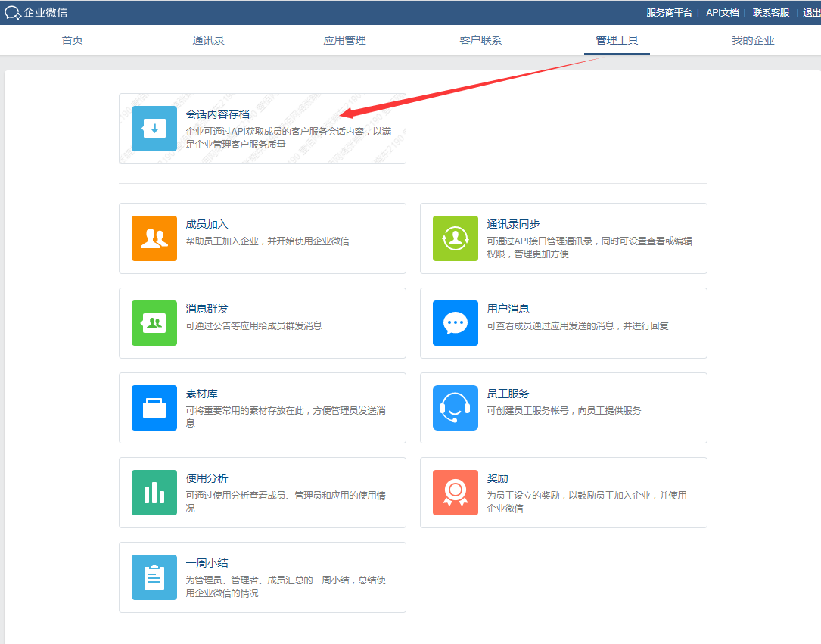Select the 客户联系 tab
Screen dimensions: 821x644
480,40
